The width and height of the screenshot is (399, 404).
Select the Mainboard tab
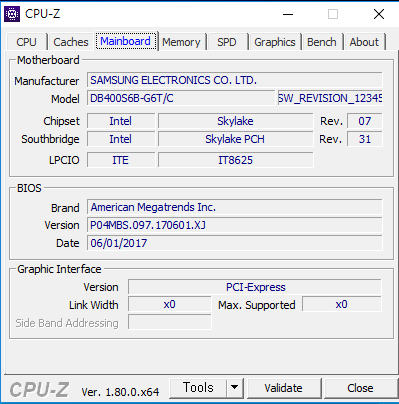pyautogui.click(x=126, y=41)
